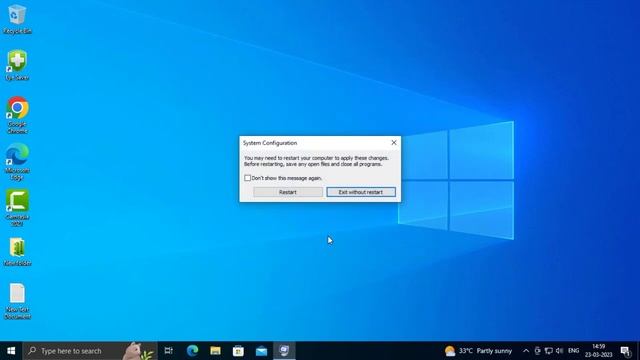This screenshot has height=360, width=640.
Task: Select the New Text Document file
Action: (17, 301)
